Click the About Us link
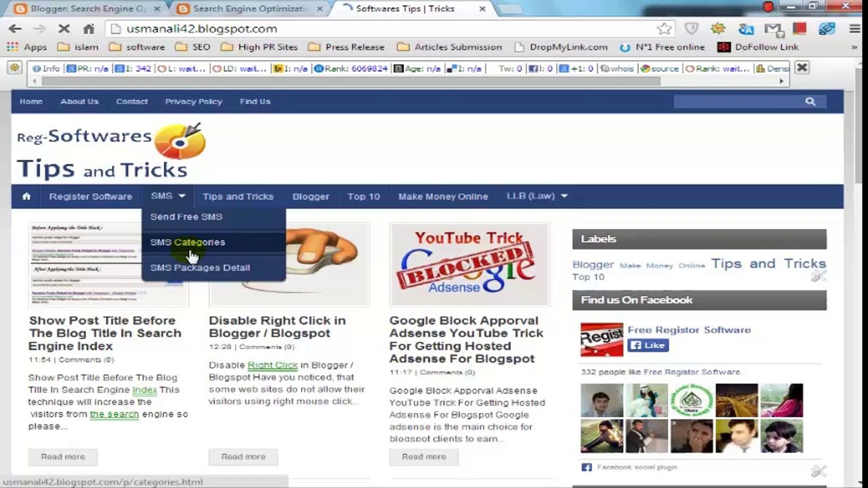Screen dimensions: 868x488 point(79,102)
